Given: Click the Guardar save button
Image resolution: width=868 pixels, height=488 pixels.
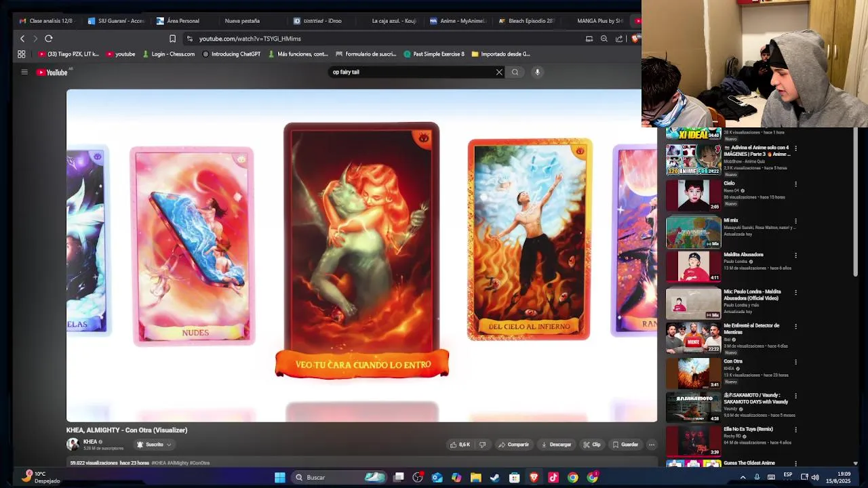Looking at the screenshot, I should [625, 445].
